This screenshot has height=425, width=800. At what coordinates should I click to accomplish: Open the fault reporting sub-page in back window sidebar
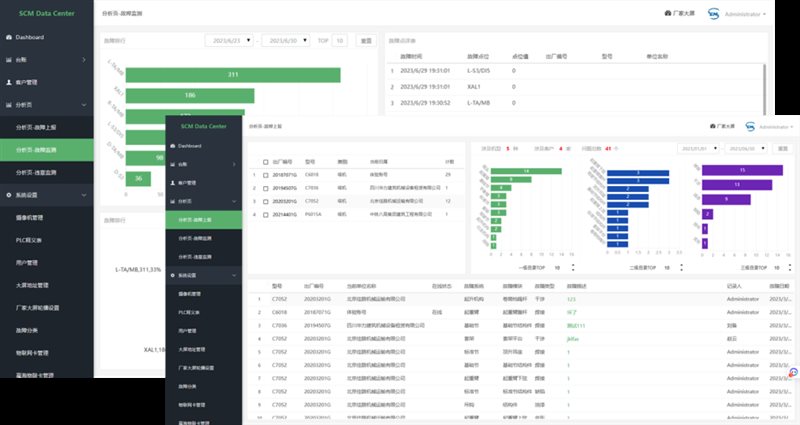36,128
